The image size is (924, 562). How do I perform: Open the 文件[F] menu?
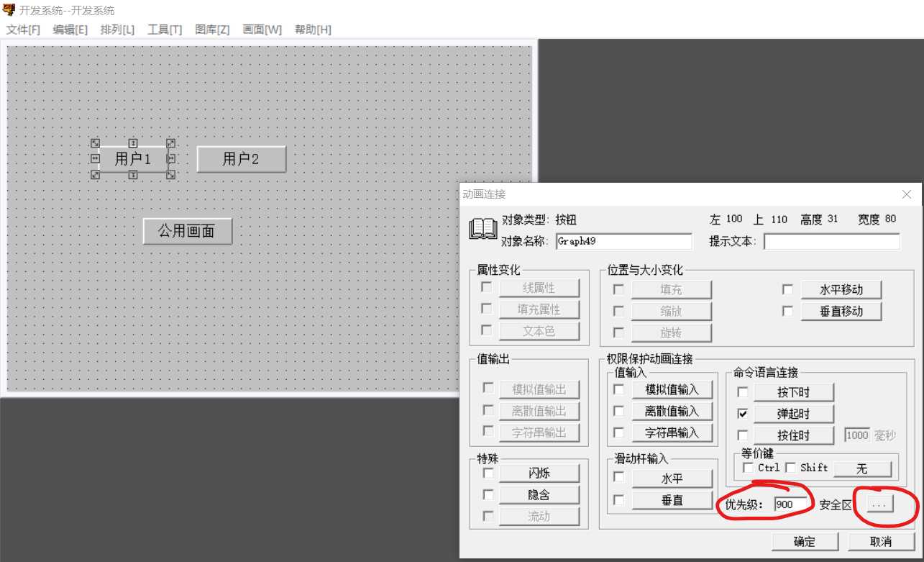tap(23, 30)
